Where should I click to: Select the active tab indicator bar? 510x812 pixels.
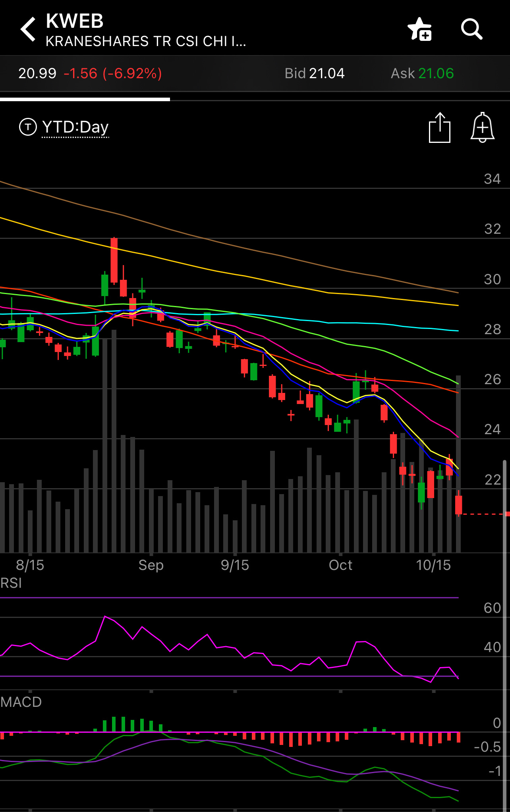coord(85,99)
